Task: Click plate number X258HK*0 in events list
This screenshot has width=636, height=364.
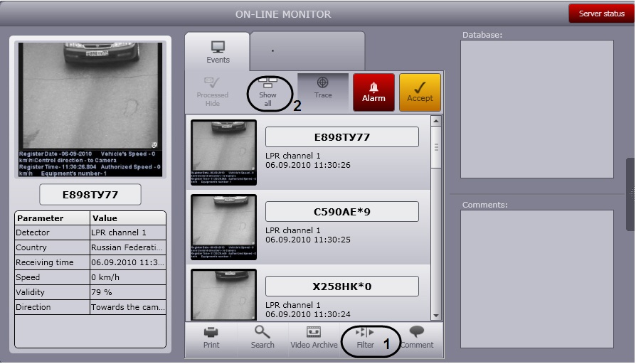Action: 342,287
